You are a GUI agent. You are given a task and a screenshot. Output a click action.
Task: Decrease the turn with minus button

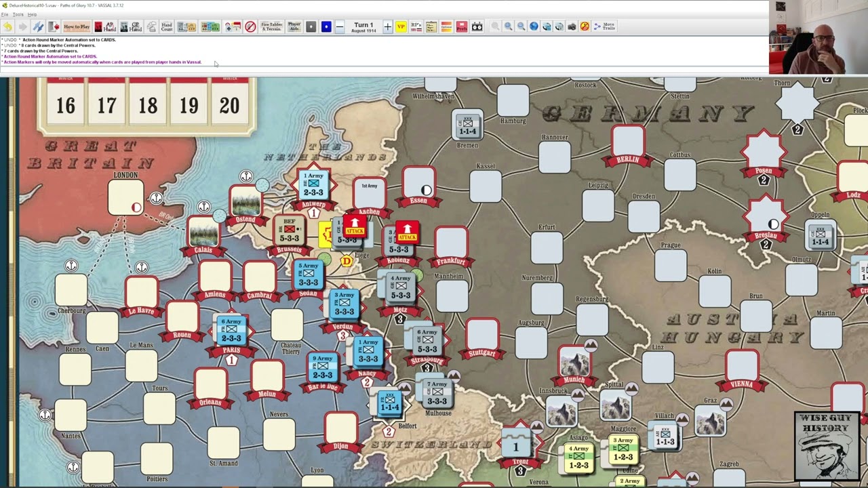[340, 26]
